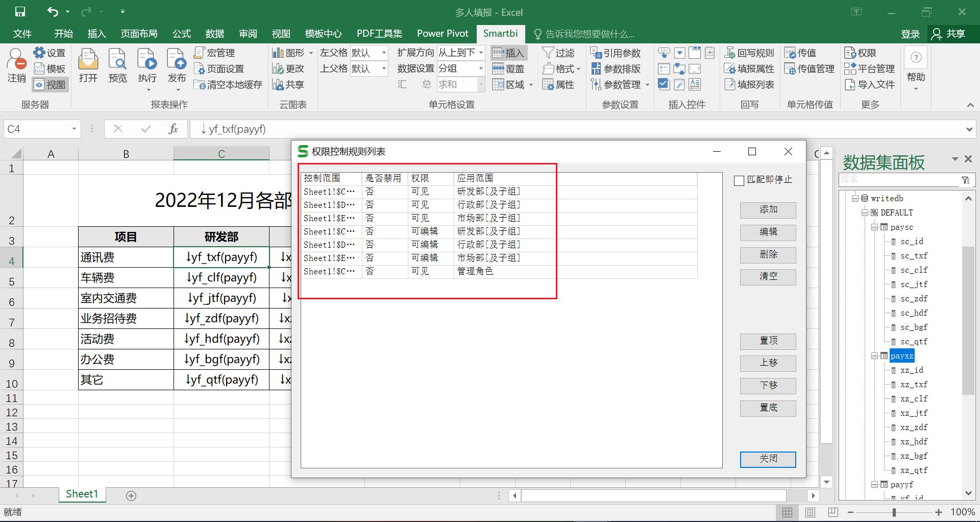Click 导入文件 import file
Screen dimensions: 980x522
(x=870, y=84)
